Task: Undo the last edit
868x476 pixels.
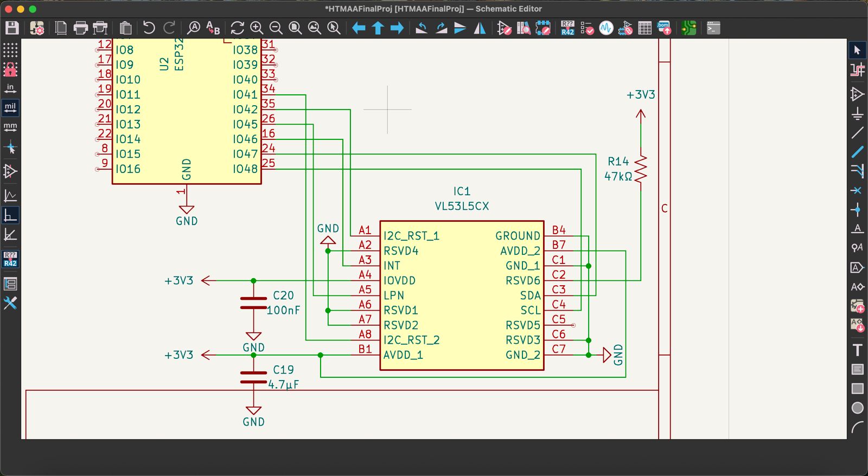Action: coord(149,28)
